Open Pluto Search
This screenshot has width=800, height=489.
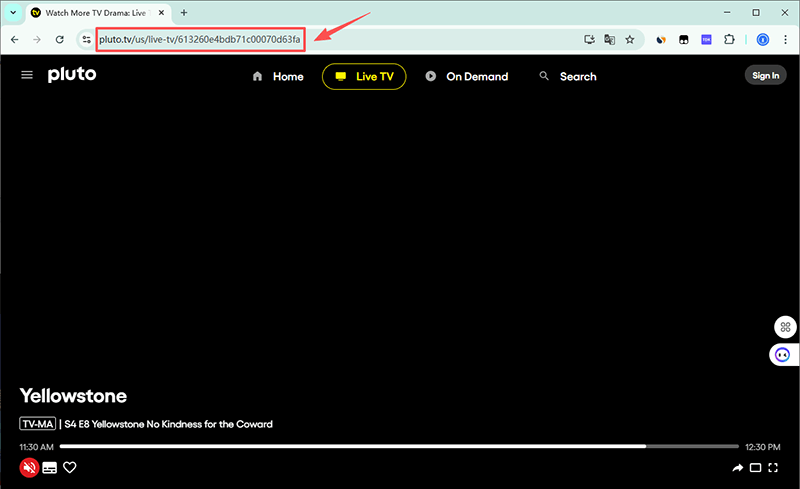pyautogui.click(x=568, y=77)
